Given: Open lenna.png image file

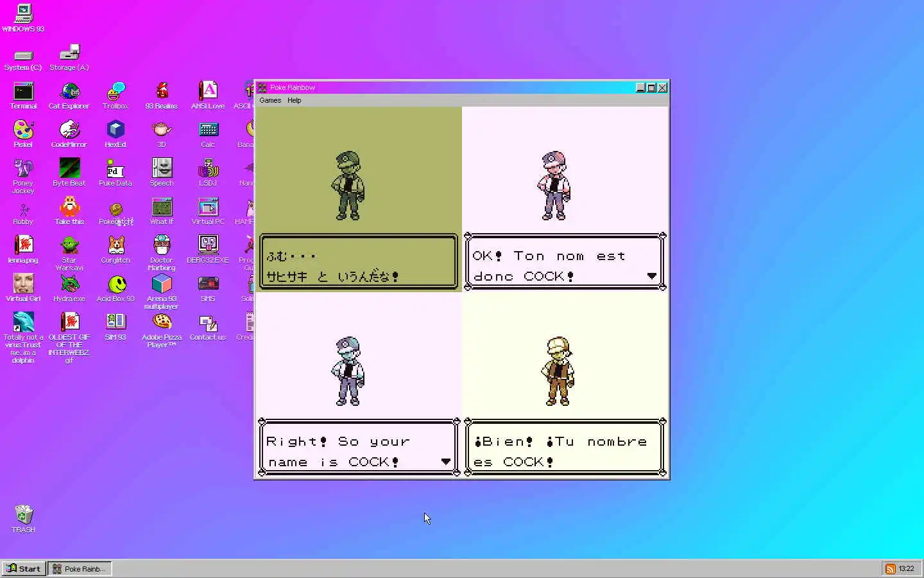Looking at the screenshot, I should 23,250.
